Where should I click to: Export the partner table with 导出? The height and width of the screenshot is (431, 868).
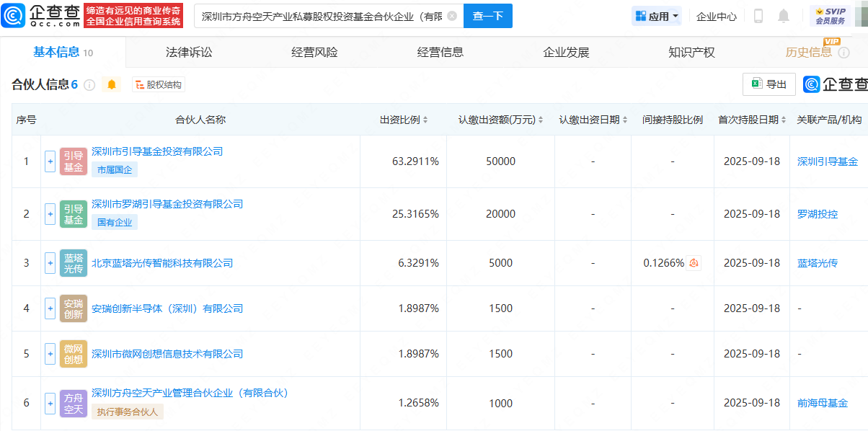point(769,84)
